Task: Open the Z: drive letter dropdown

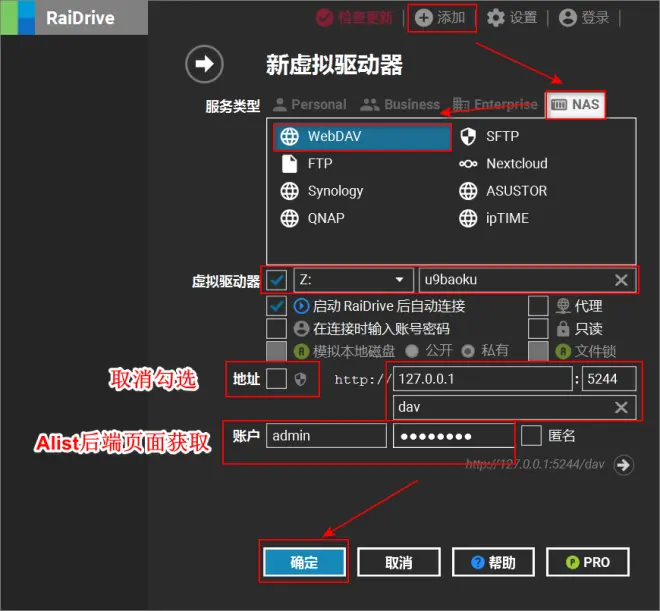Action: point(354,280)
